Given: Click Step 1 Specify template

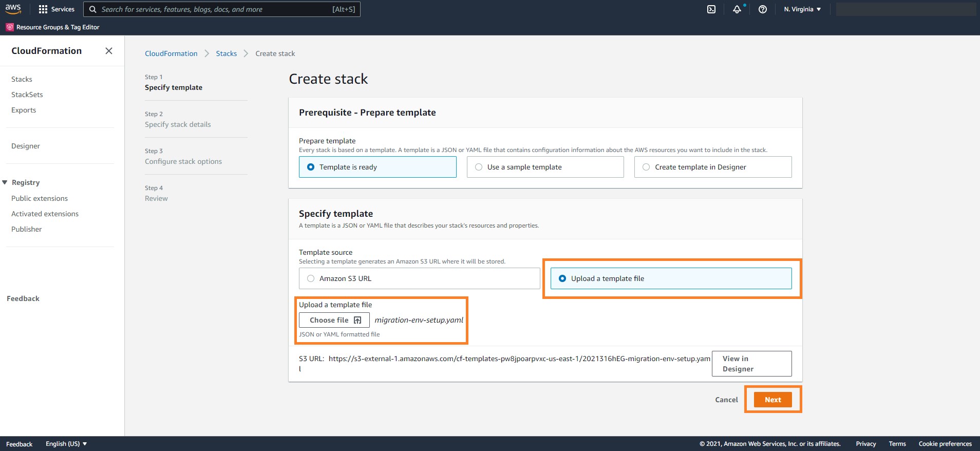Looking at the screenshot, I should point(174,83).
